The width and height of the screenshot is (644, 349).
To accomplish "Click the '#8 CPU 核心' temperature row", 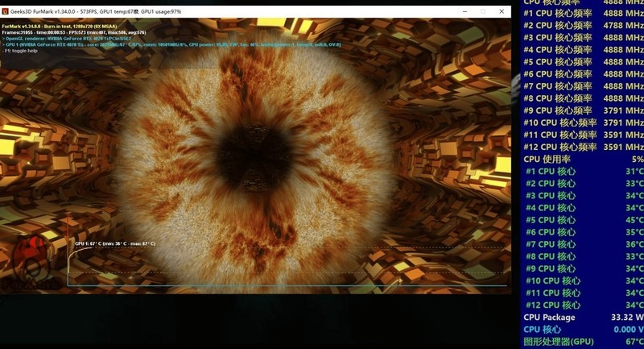I will pyautogui.click(x=584, y=256).
